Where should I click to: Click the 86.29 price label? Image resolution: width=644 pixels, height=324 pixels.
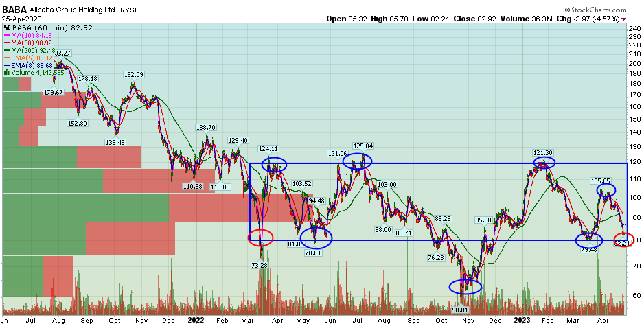(x=443, y=218)
